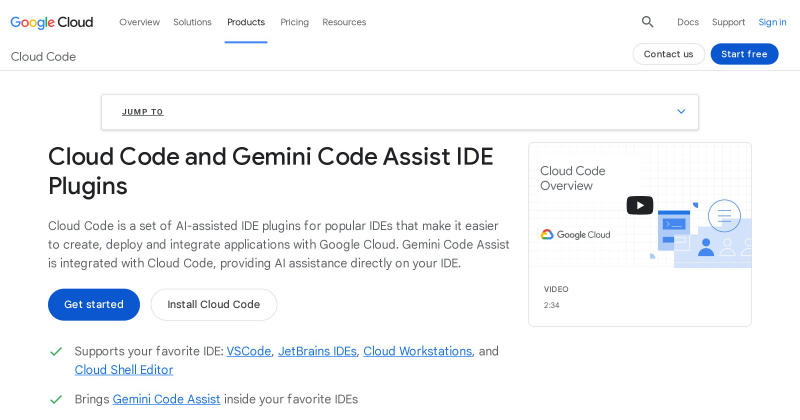This screenshot has width=800, height=420.
Task: Click the Contact us button
Action: click(x=668, y=54)
